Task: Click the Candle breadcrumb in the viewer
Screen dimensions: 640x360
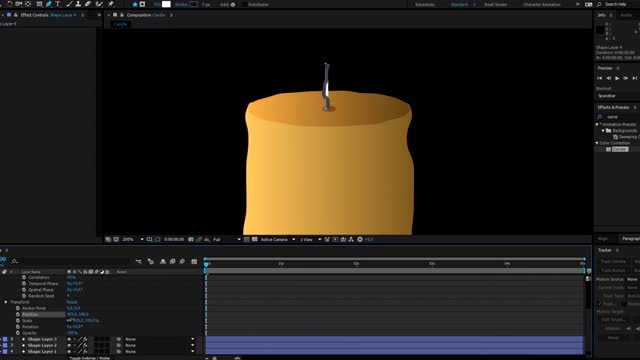Action: point(120,24)
